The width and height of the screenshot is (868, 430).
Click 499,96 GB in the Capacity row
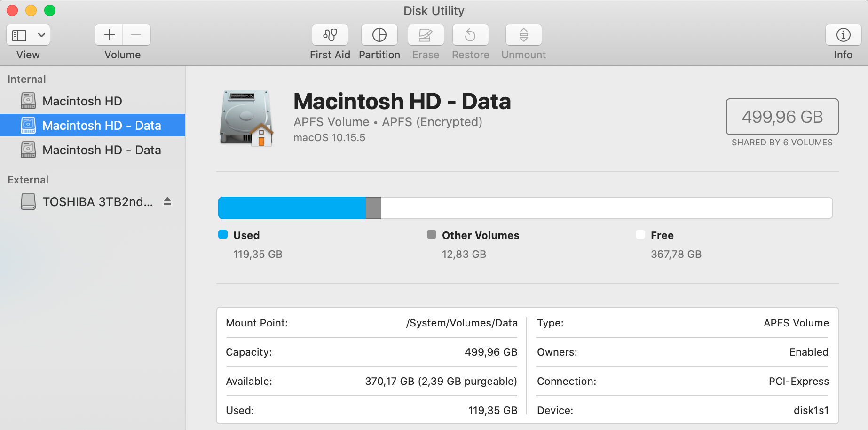[x=491, y=352]
